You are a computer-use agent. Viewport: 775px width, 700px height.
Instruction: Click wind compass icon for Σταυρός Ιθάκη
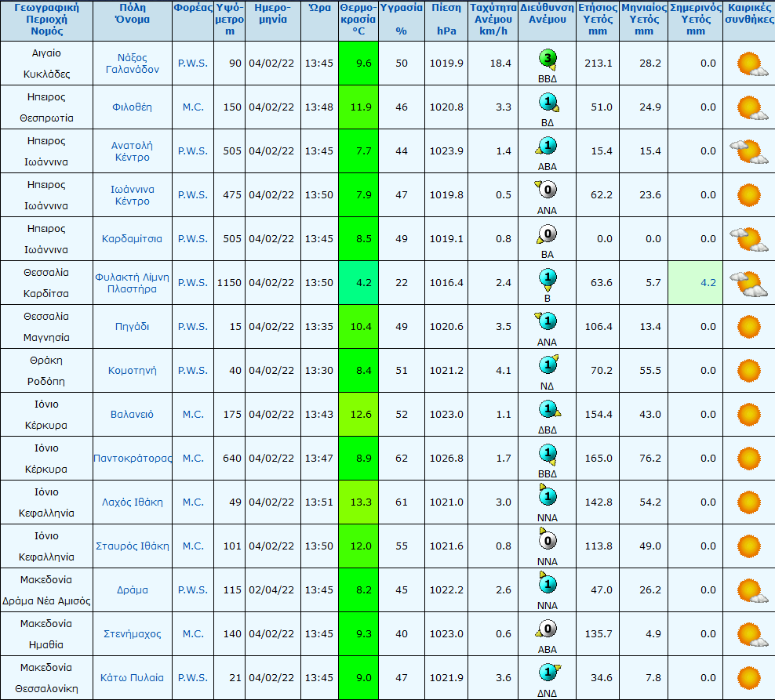tap(548, 539)
